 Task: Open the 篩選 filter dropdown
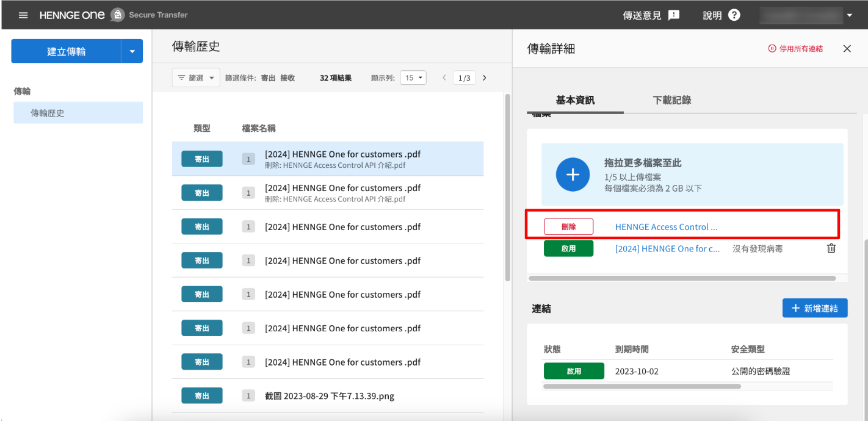pos(196,77)
